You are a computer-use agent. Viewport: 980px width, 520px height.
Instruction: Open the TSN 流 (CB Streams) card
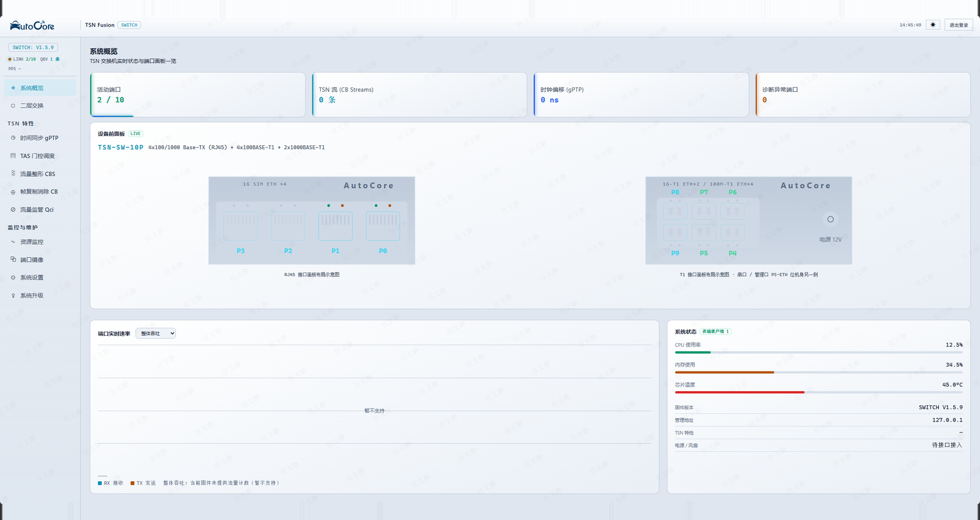[x=419, y=95]
